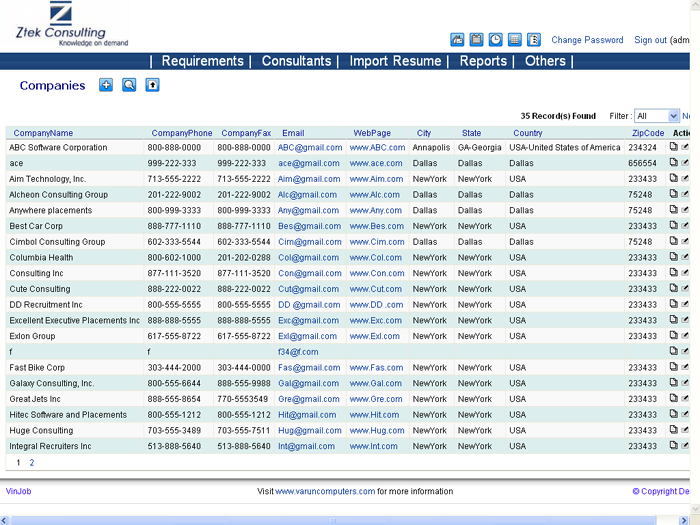The height and width of the screenshot is (525, 700).
Task: Add a new company with plus icon
Action: click(x=106, y=85)
